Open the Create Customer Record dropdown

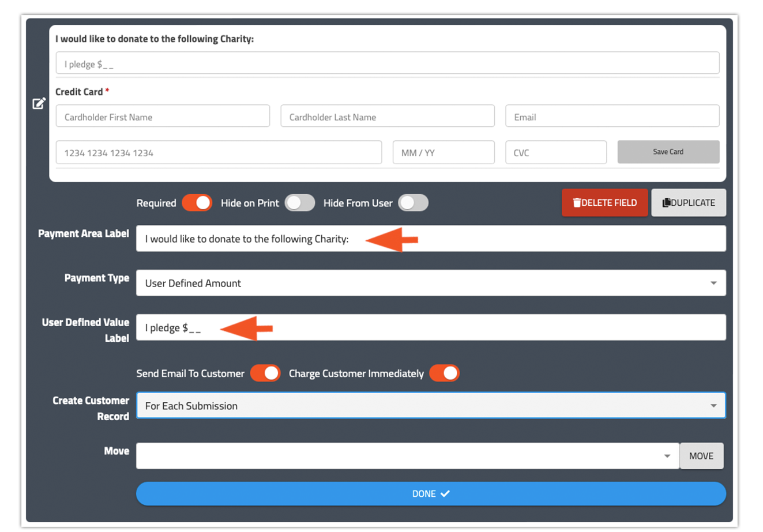click(x=431, y=406)
